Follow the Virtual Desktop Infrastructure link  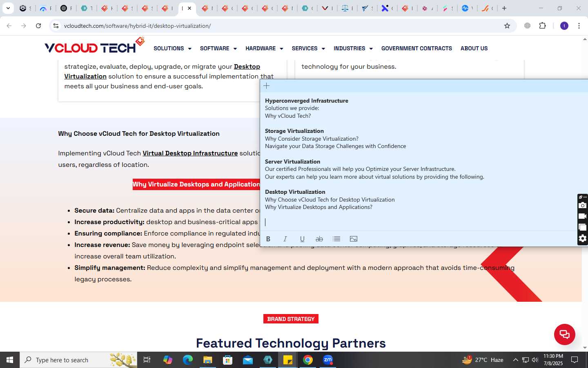pyautogui.click(x=190, y=153)
